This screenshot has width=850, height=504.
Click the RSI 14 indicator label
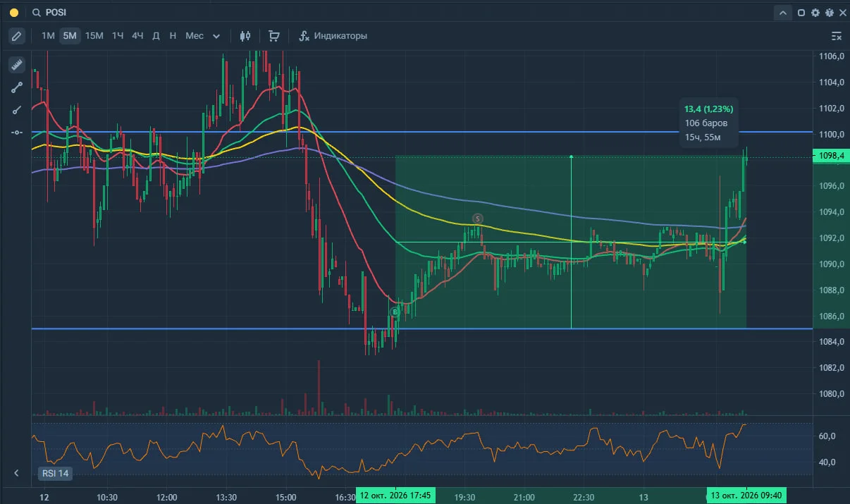56,474
